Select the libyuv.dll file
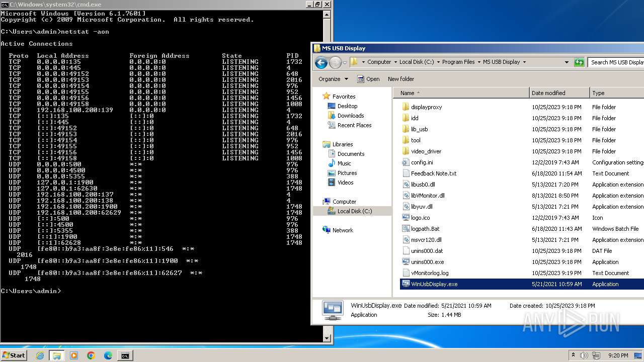This screenshot has width=644, height=362. 422,207
